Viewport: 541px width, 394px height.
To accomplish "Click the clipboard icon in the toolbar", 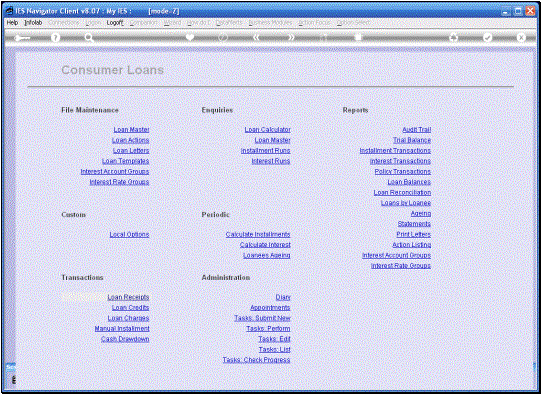I will tap(358, 37).
